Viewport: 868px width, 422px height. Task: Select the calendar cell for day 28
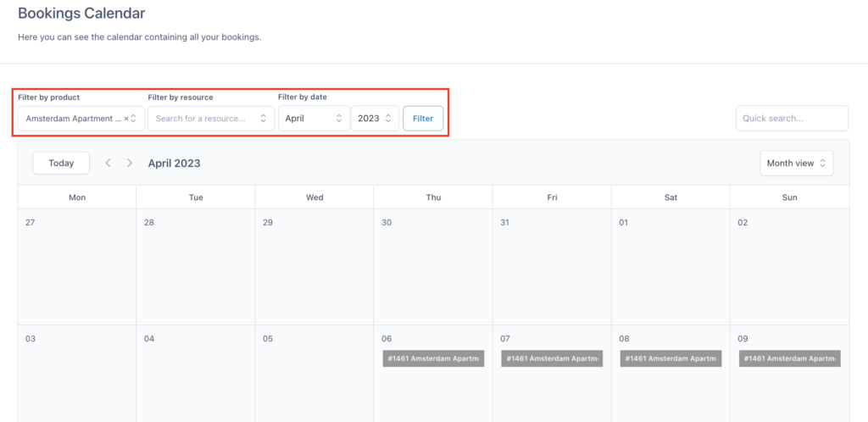click(196, 267)
